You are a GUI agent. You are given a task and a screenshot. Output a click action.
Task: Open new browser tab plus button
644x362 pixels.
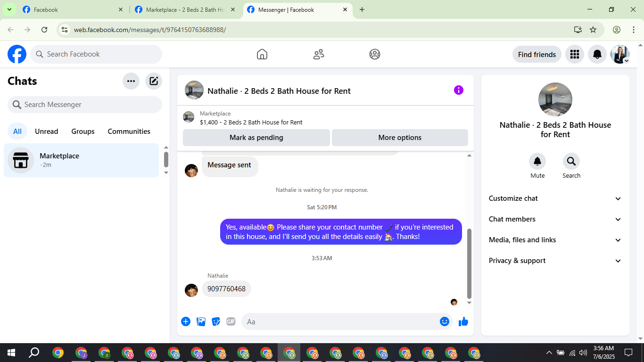coord(362,9)
